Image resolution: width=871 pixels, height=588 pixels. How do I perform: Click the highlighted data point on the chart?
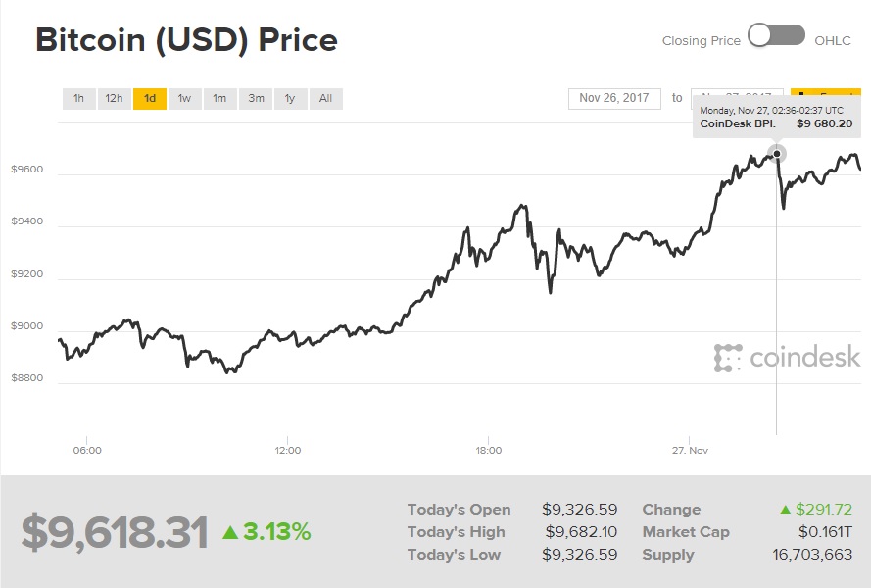(777, 154)
